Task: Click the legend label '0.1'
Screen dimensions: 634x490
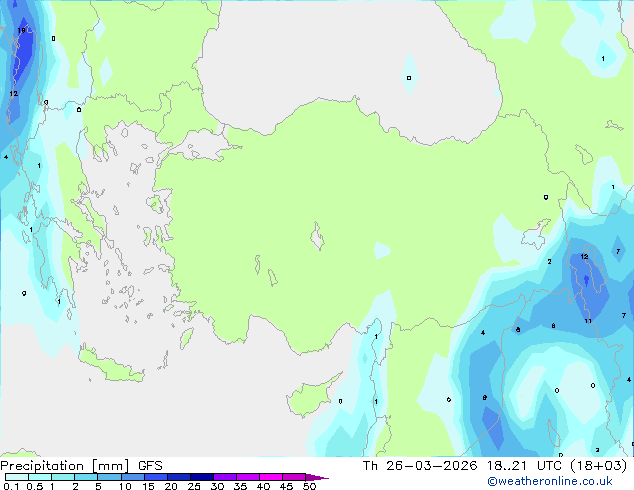Action: coord(11,486)
